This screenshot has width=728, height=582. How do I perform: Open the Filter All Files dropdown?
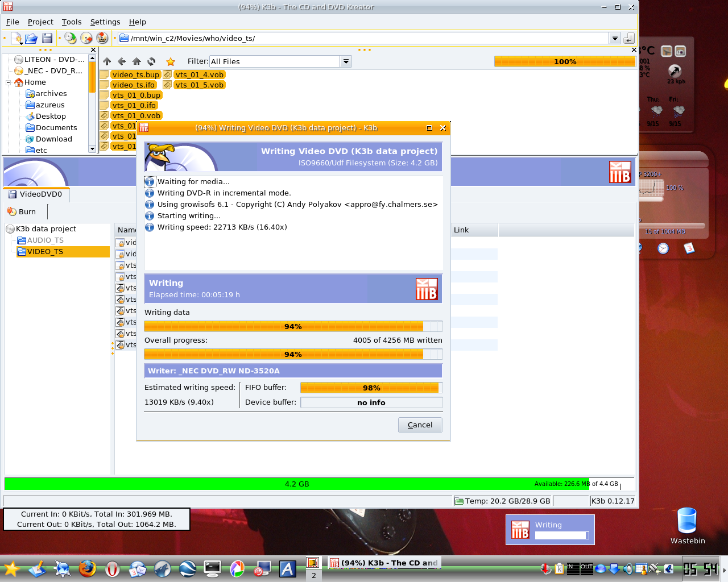346,61
